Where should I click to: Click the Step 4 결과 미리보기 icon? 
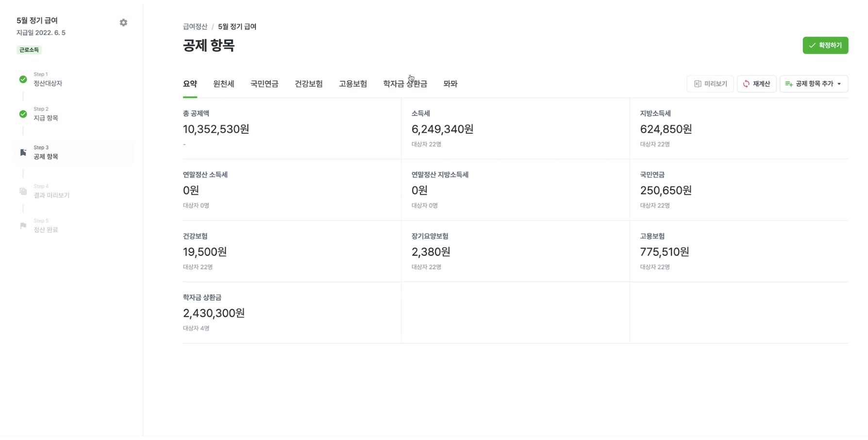[x=23, y=191]
